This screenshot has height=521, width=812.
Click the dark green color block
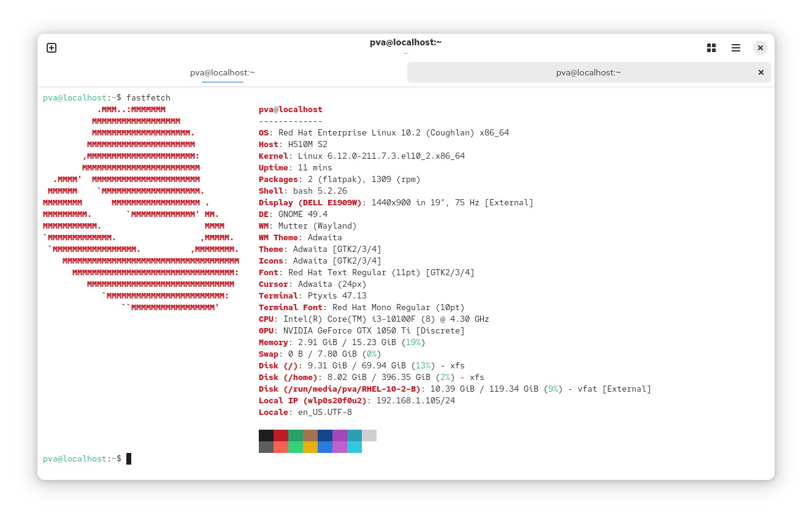296,435
